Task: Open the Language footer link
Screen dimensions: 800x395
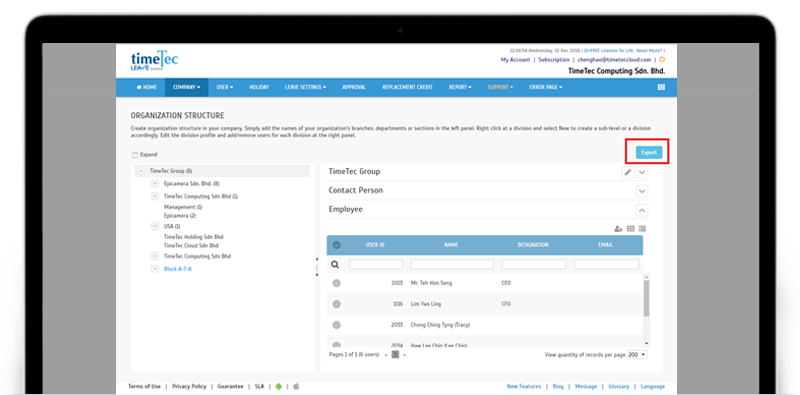Action: (x=653, y=386)
